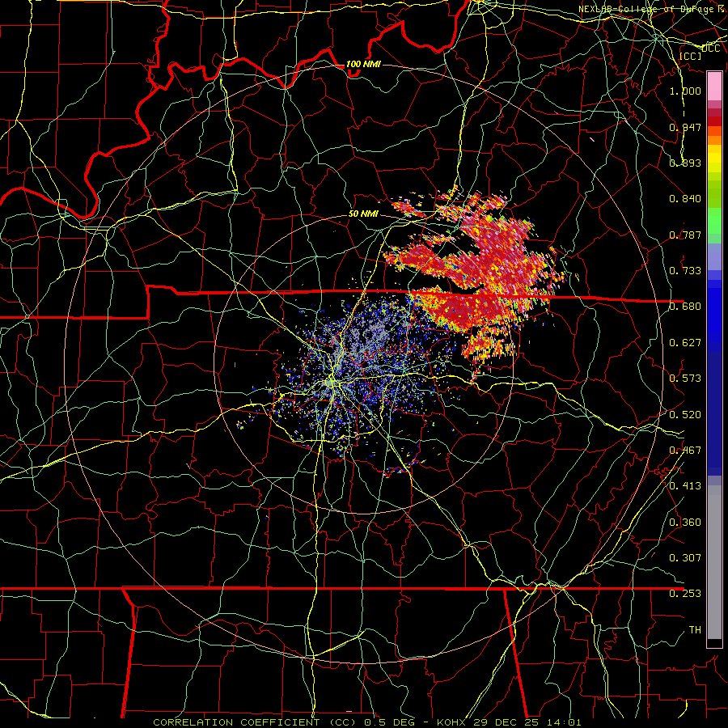This screenshot has height=728, width=728.
Task: Select the 0.307 legend value
Action: 685,557
